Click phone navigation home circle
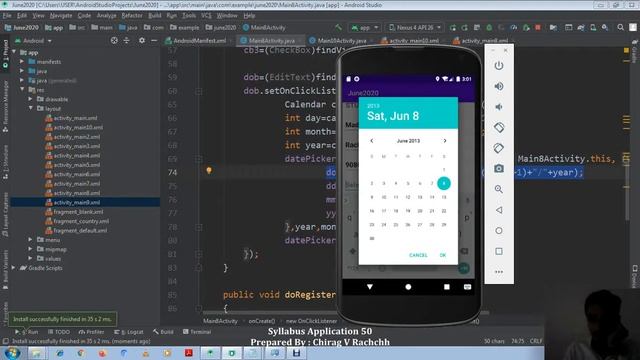 408,287
